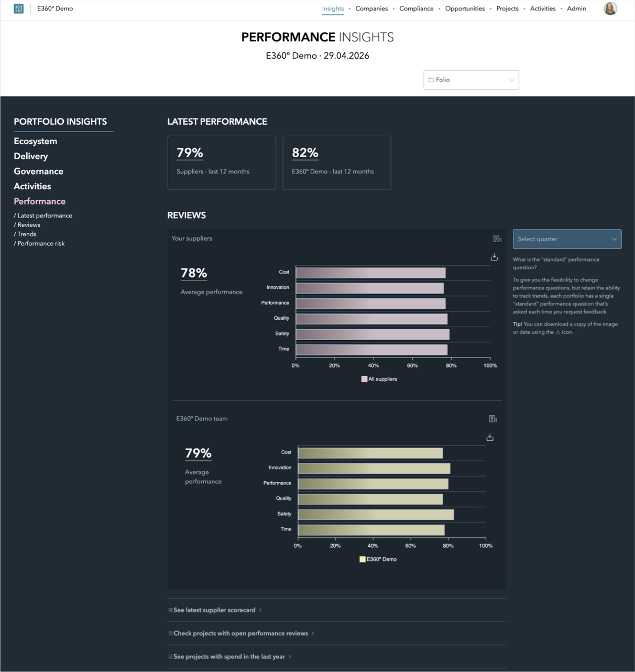Click list icon beside open performance reviews
The image size is (635, 672).
pos(170,633)
